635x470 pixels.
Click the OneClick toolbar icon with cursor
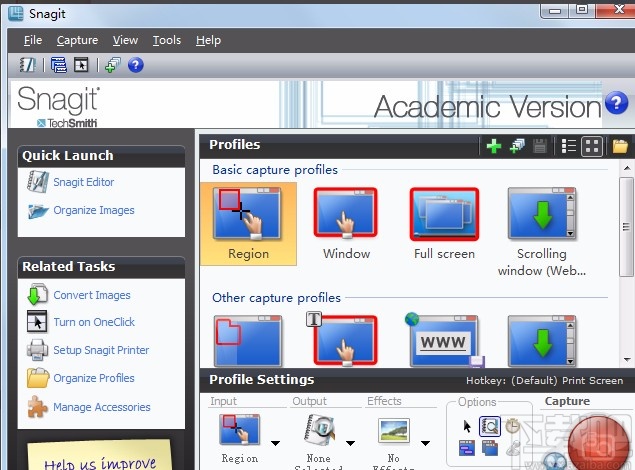pos(81,65)
